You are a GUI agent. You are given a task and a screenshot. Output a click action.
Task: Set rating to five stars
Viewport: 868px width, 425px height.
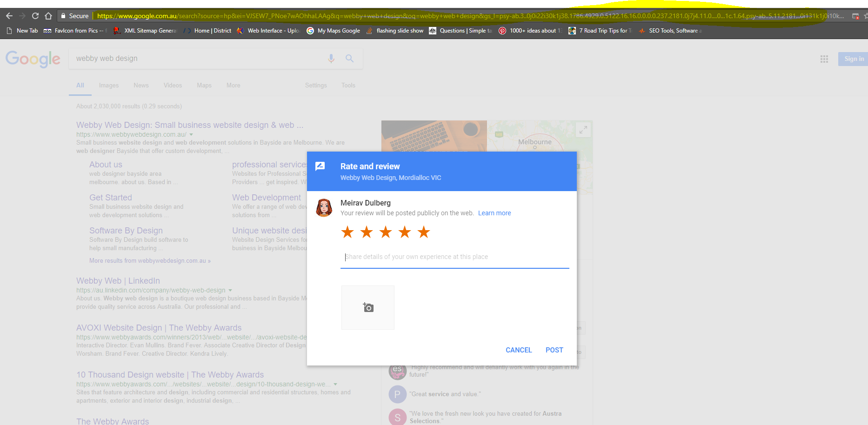pyautogui.click(x=424, y=232)
